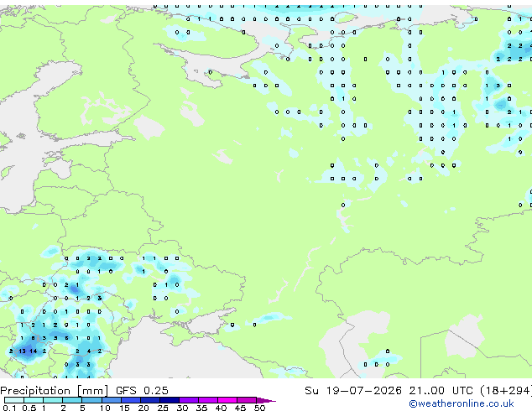Choose the 20–25 mm legend color swatch

tap(150, 400)
